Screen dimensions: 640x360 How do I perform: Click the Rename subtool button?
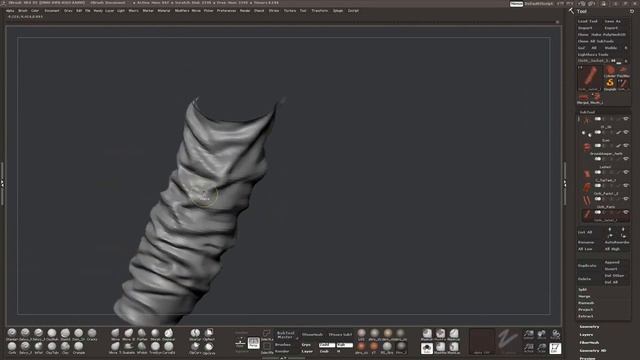586,242
